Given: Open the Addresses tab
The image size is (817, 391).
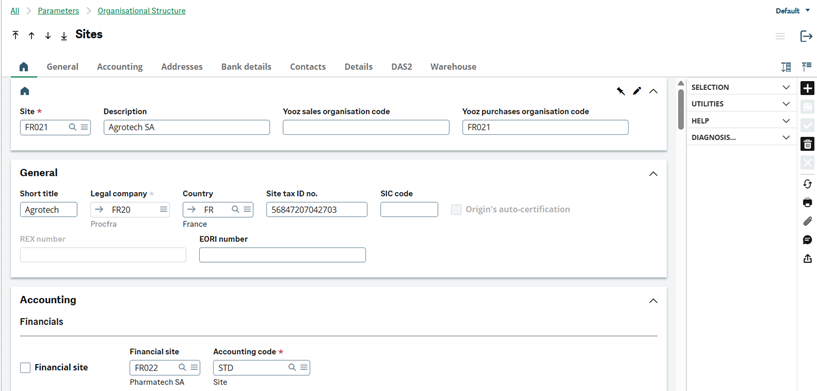Looking at the screenshot, I should [182, 67].
